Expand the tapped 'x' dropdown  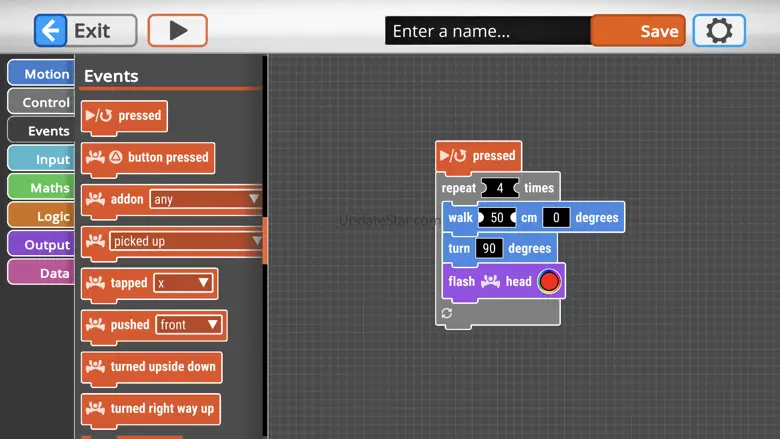click(184, 283)
